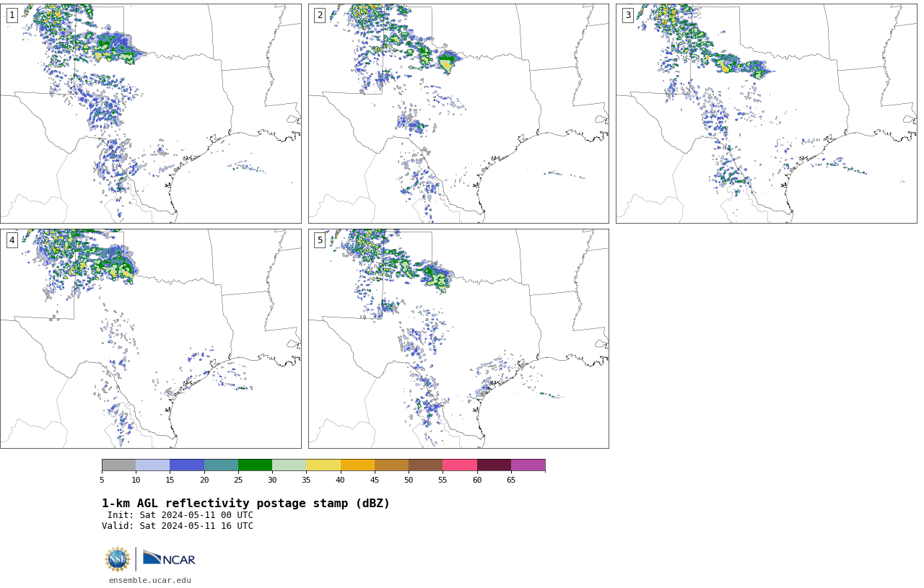
Task: Click the colorbar tick label 65
Action: [511, 480]
